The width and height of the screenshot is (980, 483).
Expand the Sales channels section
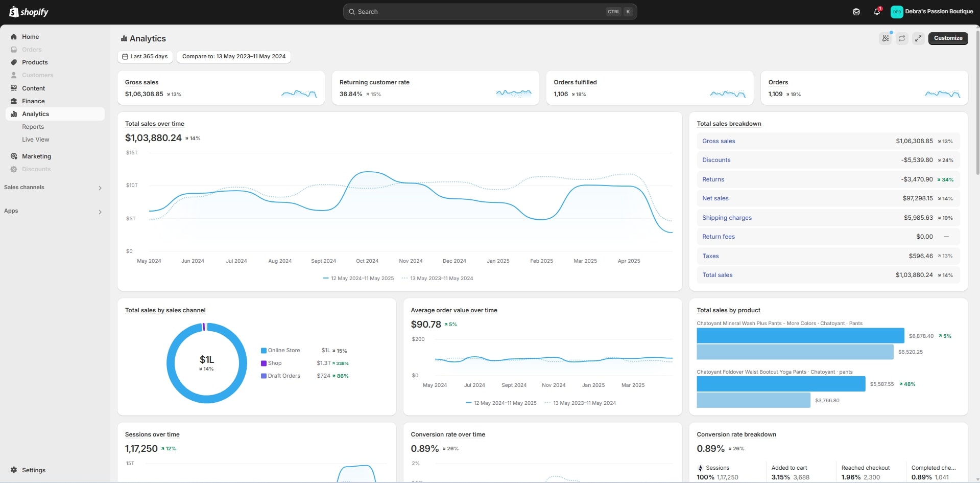pos(100,188)
